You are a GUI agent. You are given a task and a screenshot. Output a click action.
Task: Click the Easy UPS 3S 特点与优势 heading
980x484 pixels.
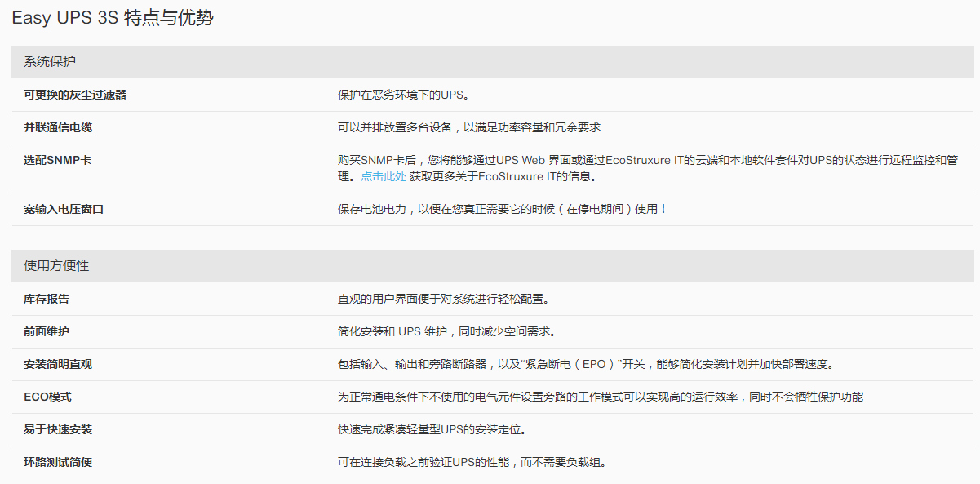point(113,19)
